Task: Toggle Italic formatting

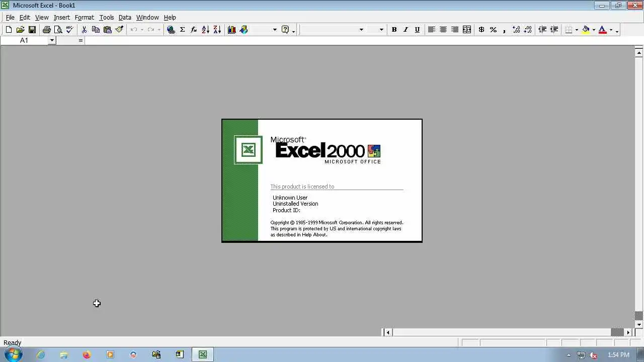Action: 406,30
